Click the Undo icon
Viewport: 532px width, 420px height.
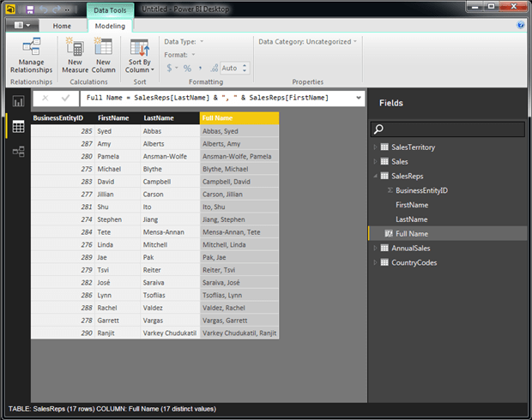tap(44, 9)
